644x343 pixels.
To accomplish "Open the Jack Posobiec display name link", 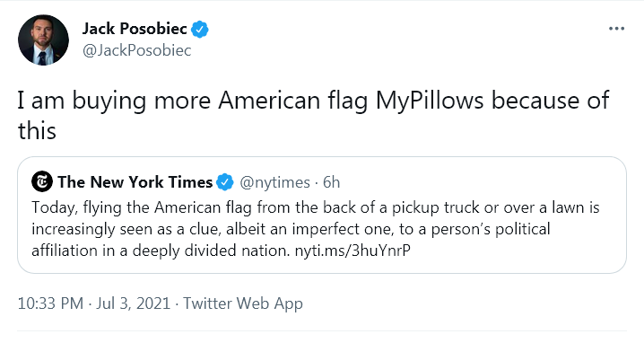I will [135, 29].
